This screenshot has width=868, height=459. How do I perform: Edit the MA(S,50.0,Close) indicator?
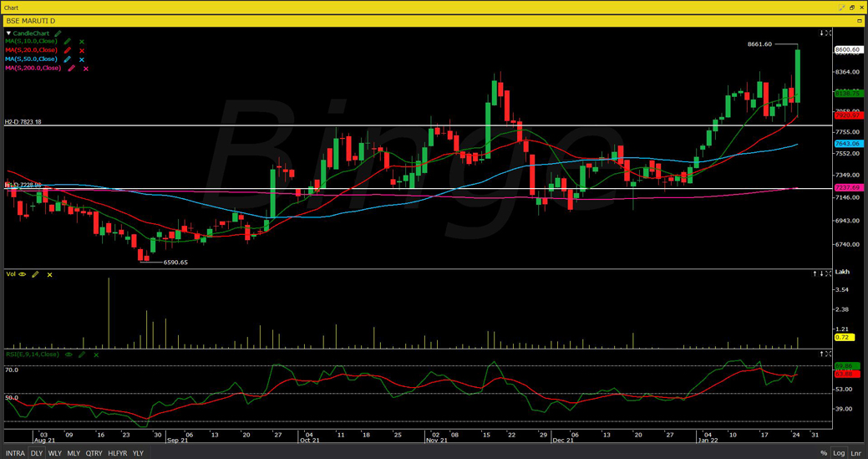(67, 59)
